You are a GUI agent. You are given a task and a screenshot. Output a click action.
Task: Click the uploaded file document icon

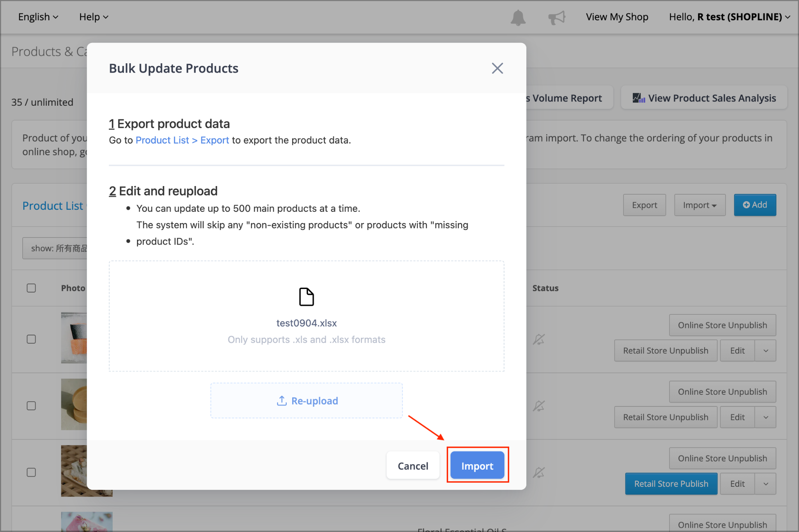306,297
